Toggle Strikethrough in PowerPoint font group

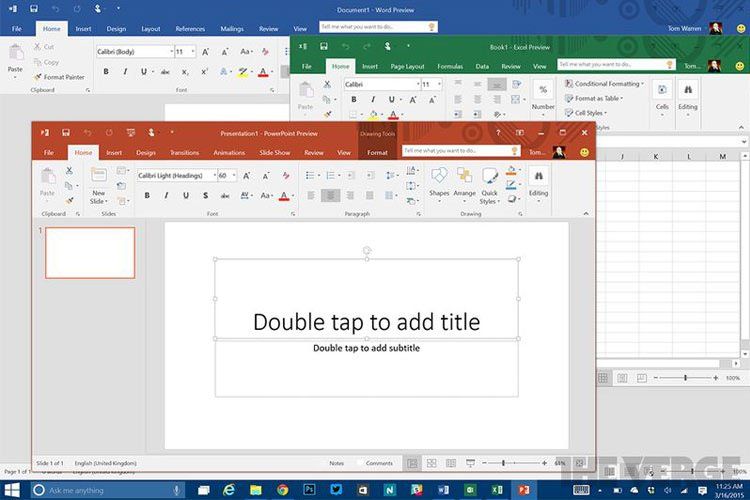coord(225,195)
